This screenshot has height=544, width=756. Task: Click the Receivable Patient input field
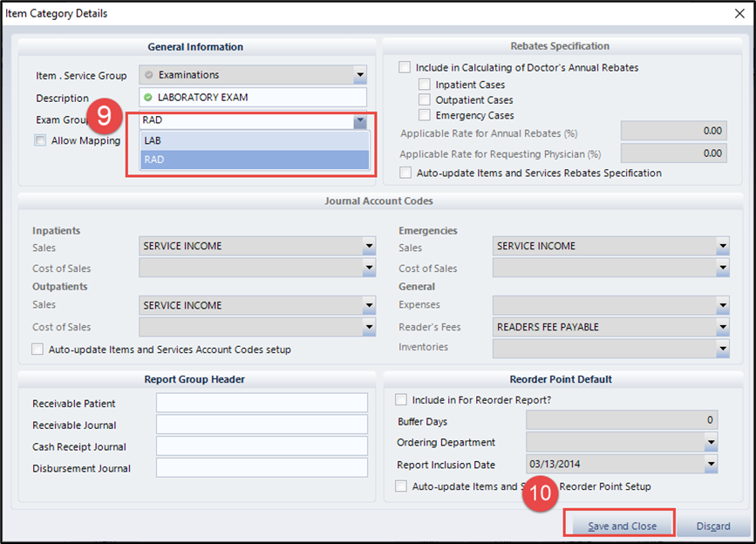tap(262, 403)
